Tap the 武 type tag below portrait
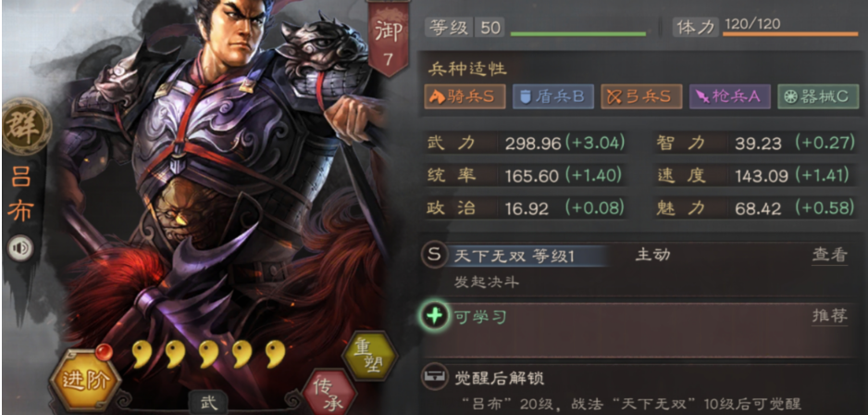The image size is (868, 415). (x=207, y=402)
